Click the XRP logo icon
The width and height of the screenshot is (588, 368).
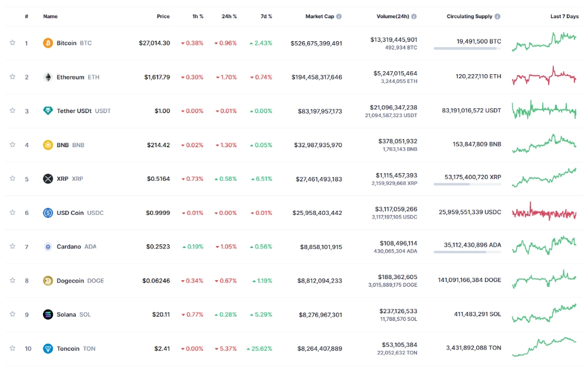48,179
